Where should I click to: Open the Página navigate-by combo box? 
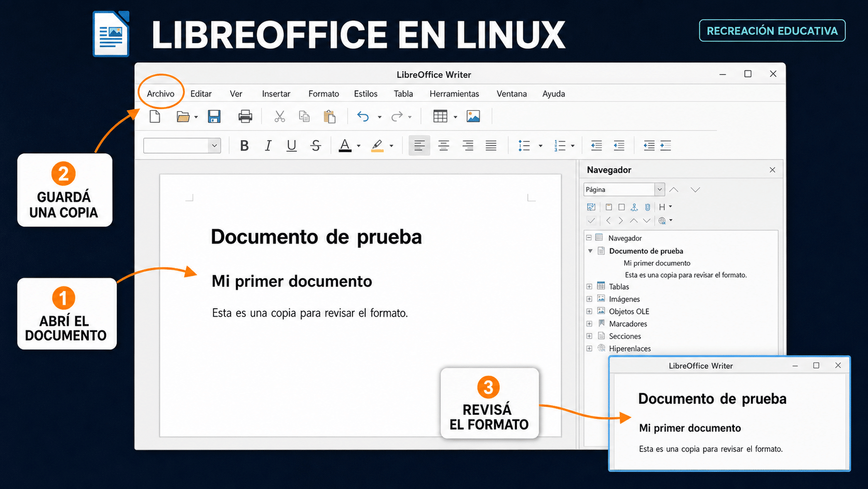[624, 189]
